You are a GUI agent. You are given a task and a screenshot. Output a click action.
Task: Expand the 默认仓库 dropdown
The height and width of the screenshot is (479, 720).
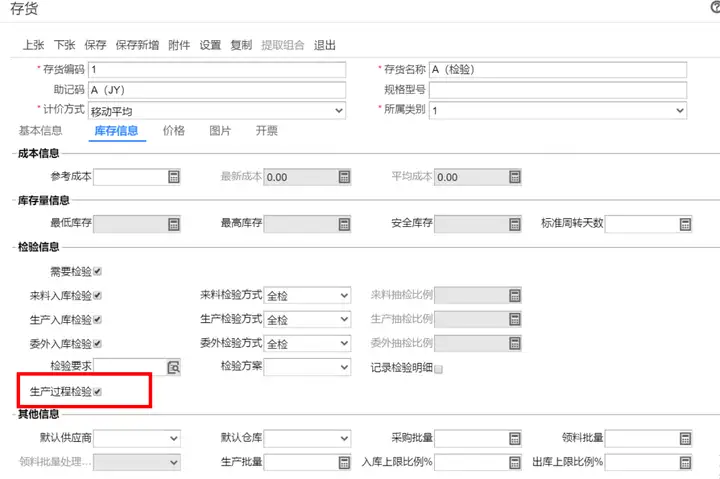coord(307,439)
